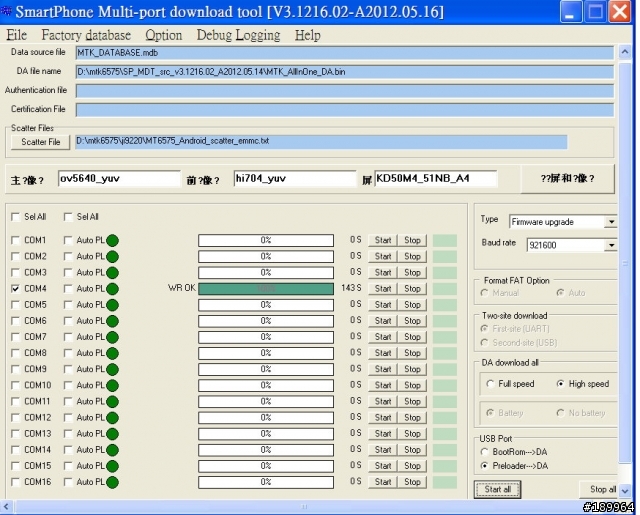640x515 pixels.
Task: Open the Factory database menu
Action: [x=86, y=35]
